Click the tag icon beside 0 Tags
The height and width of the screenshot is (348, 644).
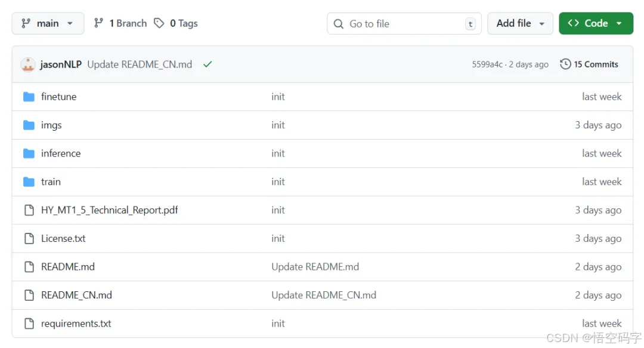click(159, 23)
